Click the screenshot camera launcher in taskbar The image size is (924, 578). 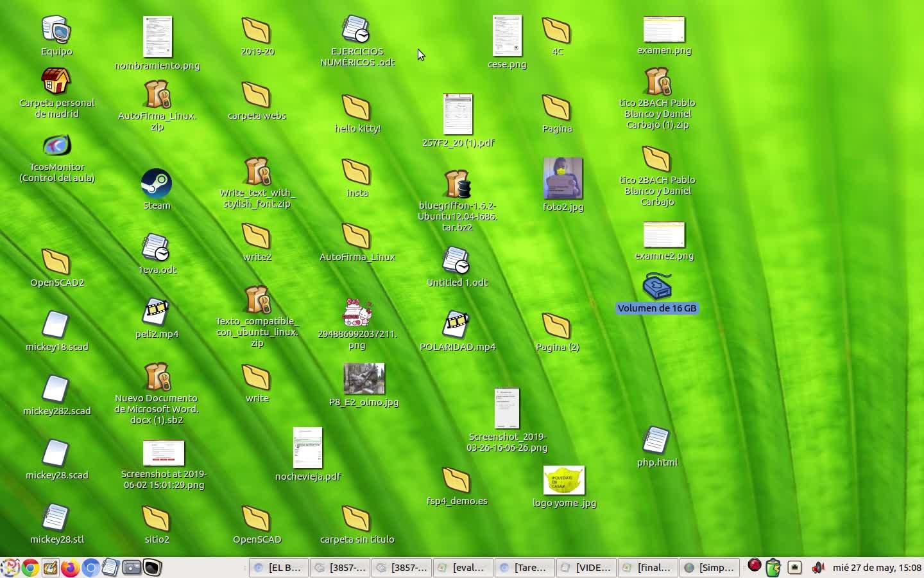click(132, 568)
